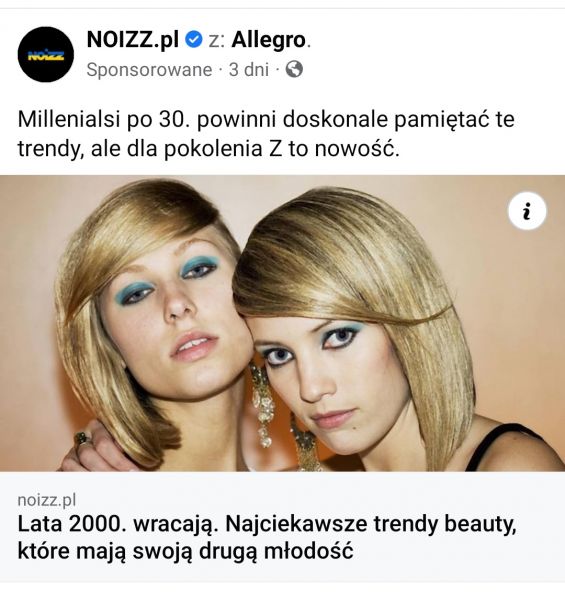The image size is (565, 600).
Task: Click the headline line "które mają swoją drugą młodość"
Action: (x=185, y=551)
